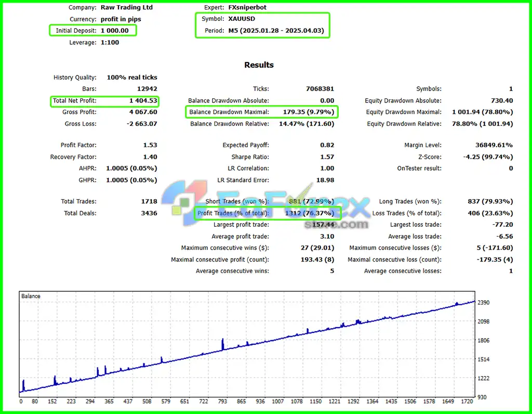The width and height of the screenshot is (532, 414).
Task: Click the Long Trades value 837 (79.93%)
Action: pos(490,201)
